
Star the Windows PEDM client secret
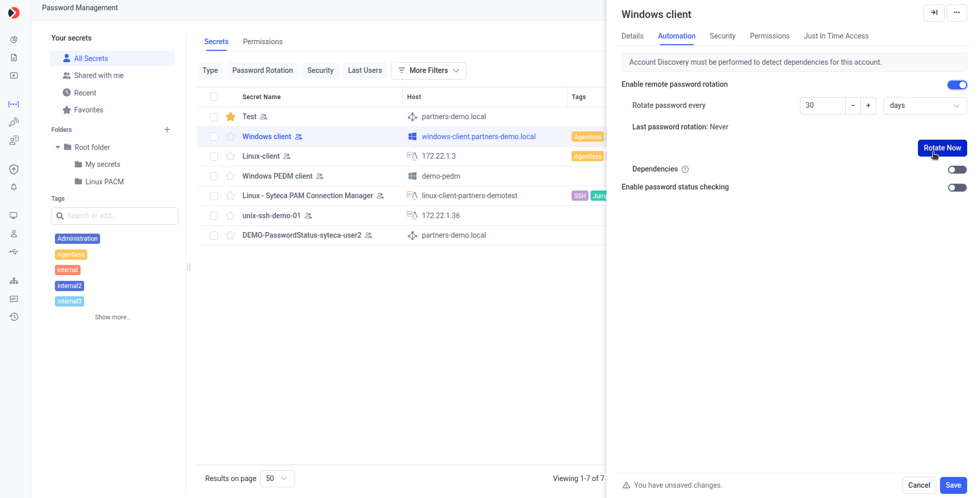tap(230, 176)
